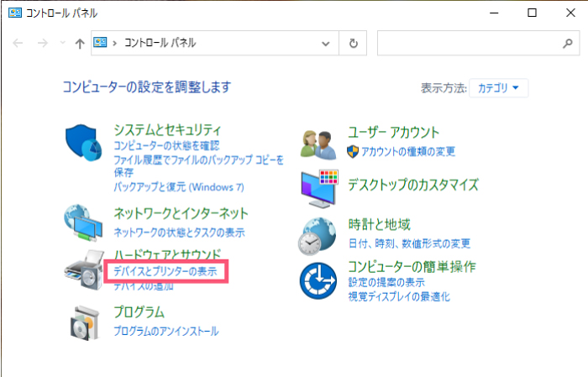This screenshot has width=588, height=377.
Task: Refresh the Control Panel view
Action: click(354, 43)
